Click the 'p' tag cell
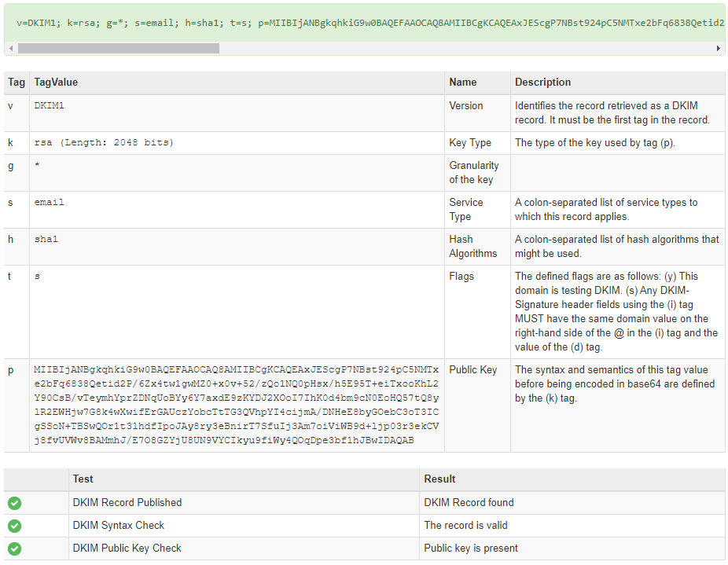This screenshot has width=728, height=565. (x=11, y=370)
